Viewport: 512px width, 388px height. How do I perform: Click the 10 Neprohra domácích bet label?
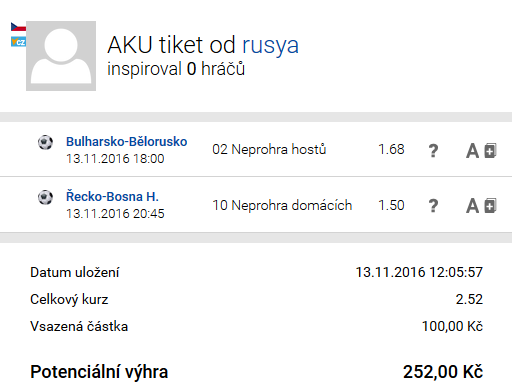click(x=282, y=205)
